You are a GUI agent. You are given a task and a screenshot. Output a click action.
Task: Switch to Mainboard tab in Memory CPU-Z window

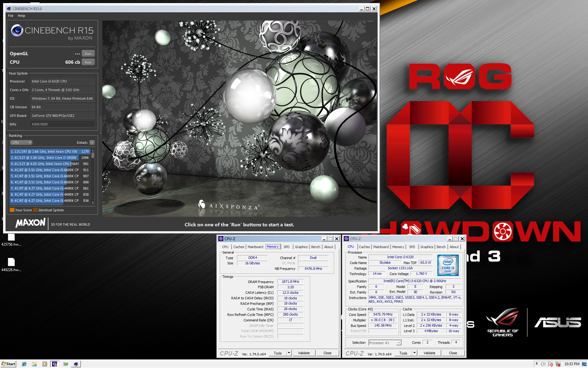pos(255,247)
